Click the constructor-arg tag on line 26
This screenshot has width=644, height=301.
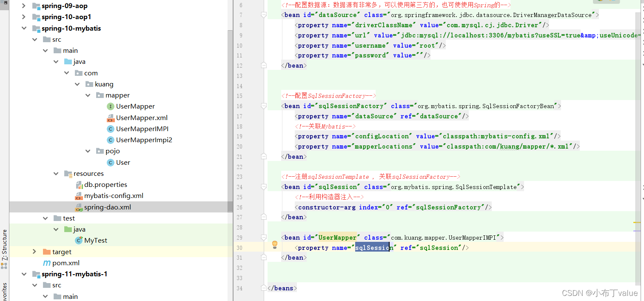326,207
